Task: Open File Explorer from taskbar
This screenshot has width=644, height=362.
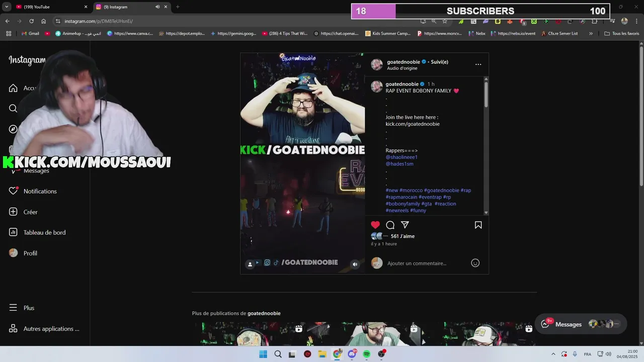Action: tap(322, 354)
